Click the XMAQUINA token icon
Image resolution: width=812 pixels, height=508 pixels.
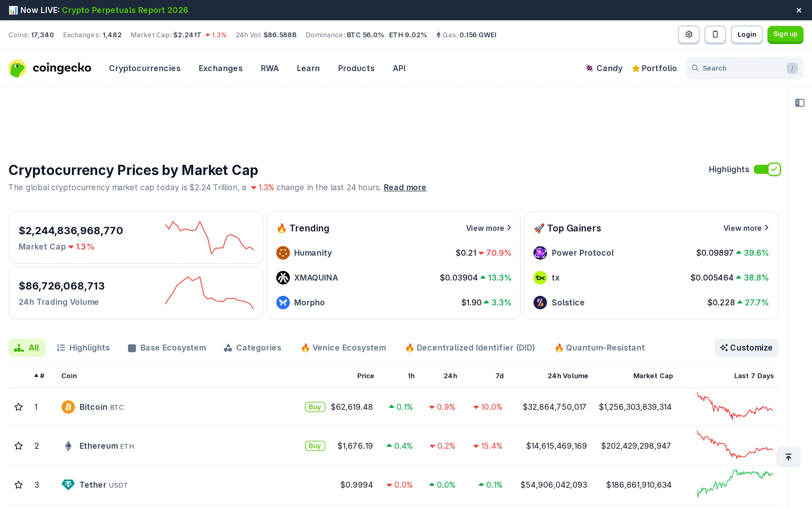(x=283, y=278)
